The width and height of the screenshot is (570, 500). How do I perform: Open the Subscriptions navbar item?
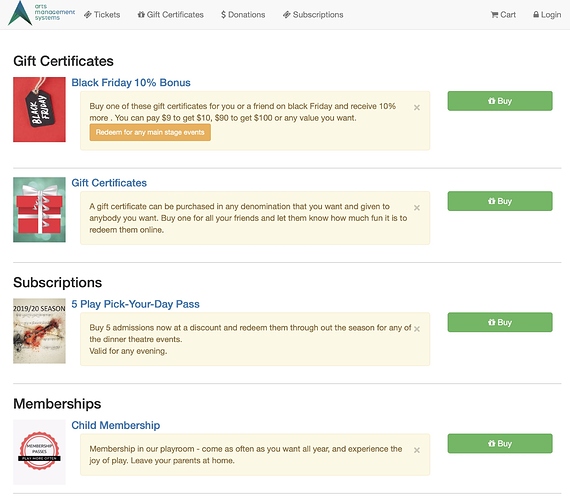pos(313,15)
